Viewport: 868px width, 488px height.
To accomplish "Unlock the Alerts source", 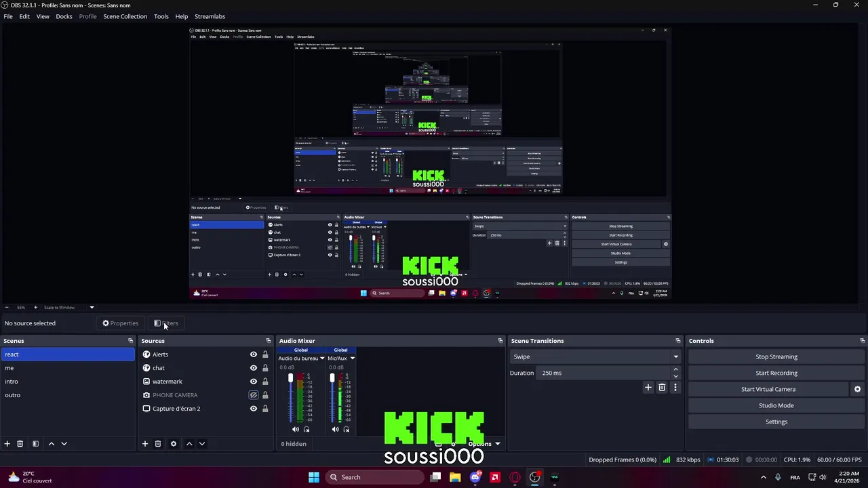I will pyautogui.click(x=265, y=354).
